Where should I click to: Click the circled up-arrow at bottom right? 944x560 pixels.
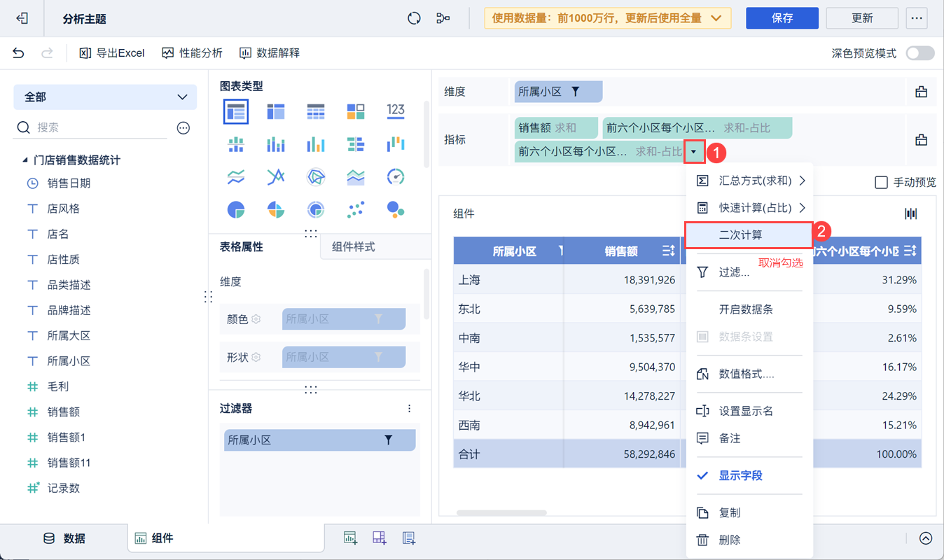[926, 538]
